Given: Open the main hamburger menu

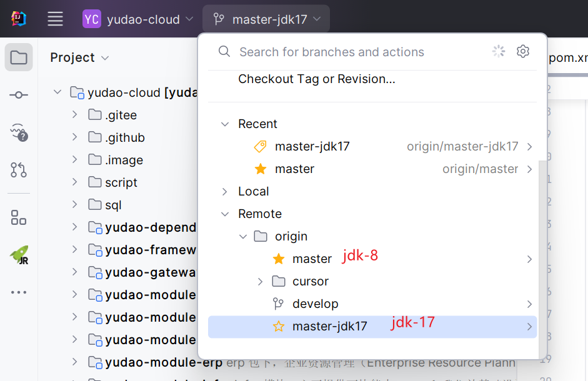Looking at the screenshot, I should (x=55, y=19).
